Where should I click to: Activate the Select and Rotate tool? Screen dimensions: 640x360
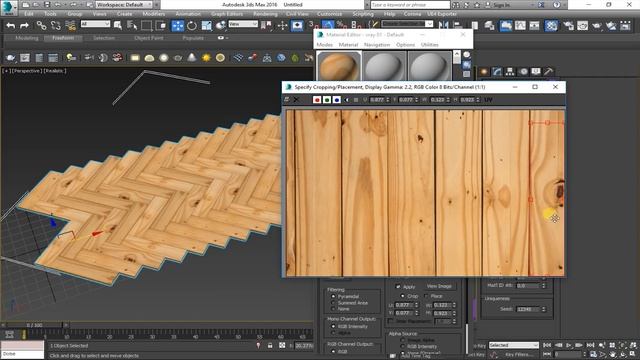pos(192,25)
